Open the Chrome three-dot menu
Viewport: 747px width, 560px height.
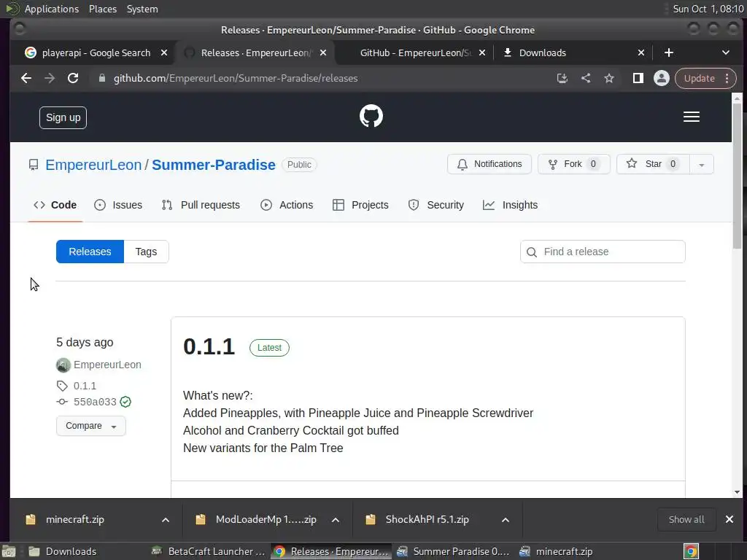pos(727,78)
